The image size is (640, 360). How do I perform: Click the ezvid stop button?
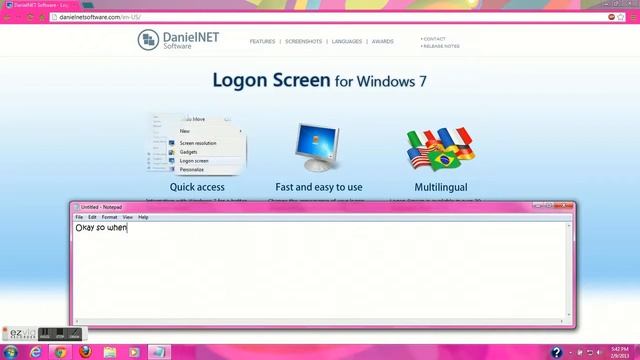coord(60,333)
